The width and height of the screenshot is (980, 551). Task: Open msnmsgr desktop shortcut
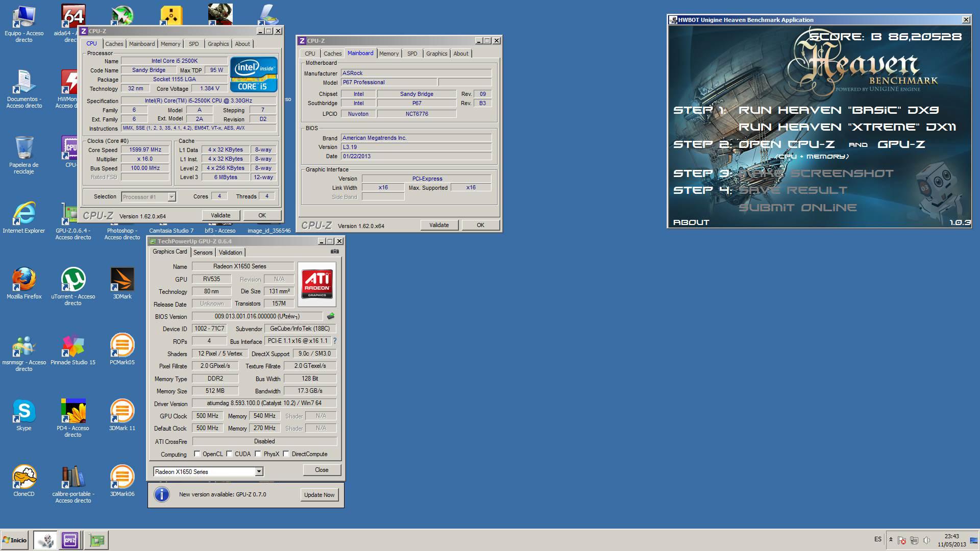(24, 352)
